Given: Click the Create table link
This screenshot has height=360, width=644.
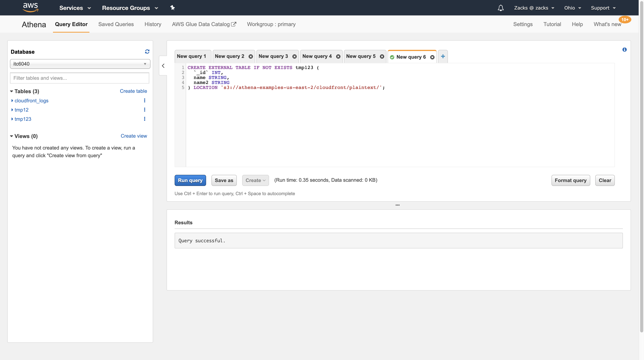Looking at the screenshot, I should tap(133, 91).
